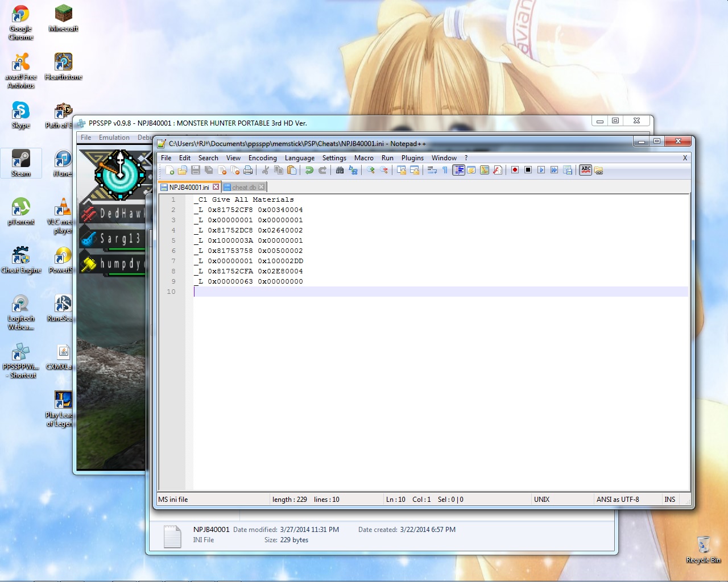Image resolution: width=728 pixels, height=582 pixels.
Task: Click the Print icon in toolbar
Action: [x=248, y=170]
